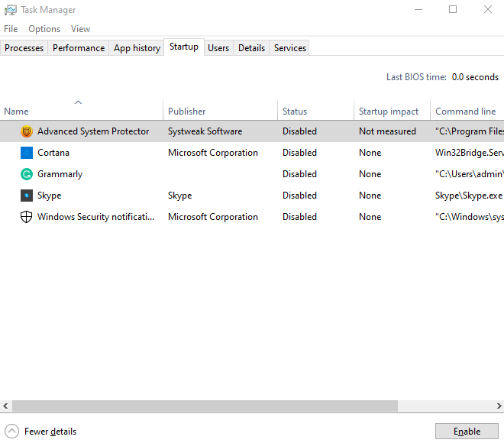Switch to the Details tab
Image resolution: width=504 pixels, height=443 pixels.
coord(251,48)
